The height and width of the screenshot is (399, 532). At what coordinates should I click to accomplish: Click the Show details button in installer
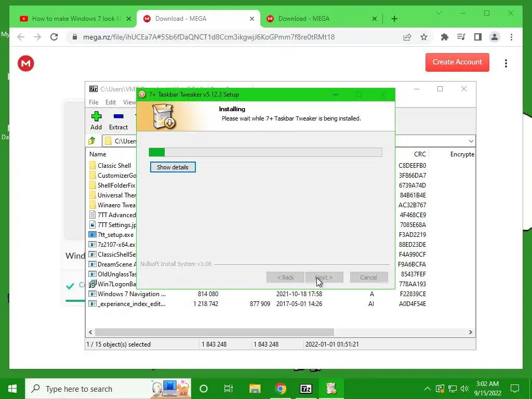pyautogui.click(x=172, y=167)
